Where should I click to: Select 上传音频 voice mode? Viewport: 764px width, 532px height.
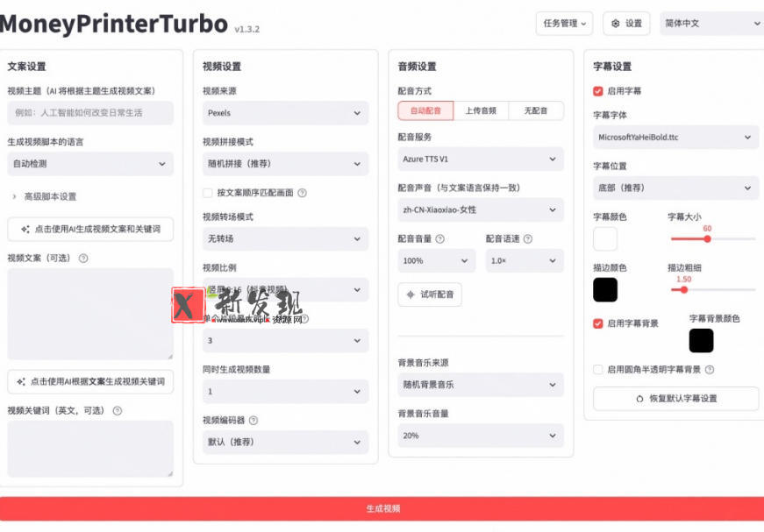click(x=481, y=110)
